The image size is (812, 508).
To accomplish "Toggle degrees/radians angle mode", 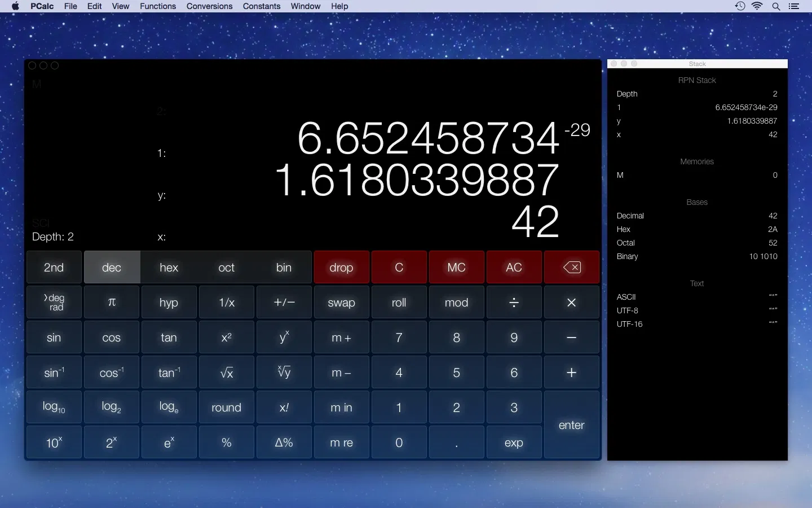I will pyautogui.click(x=54, y=302).
